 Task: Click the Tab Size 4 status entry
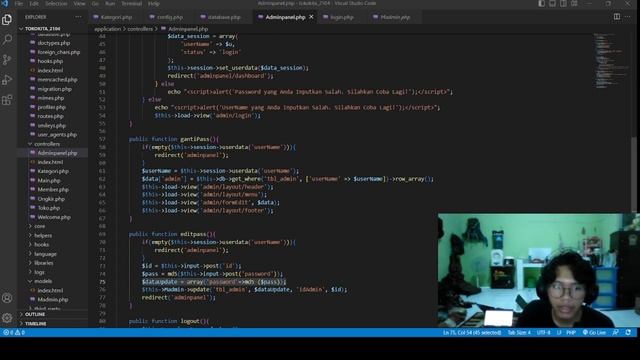click(x=519, y=333)
